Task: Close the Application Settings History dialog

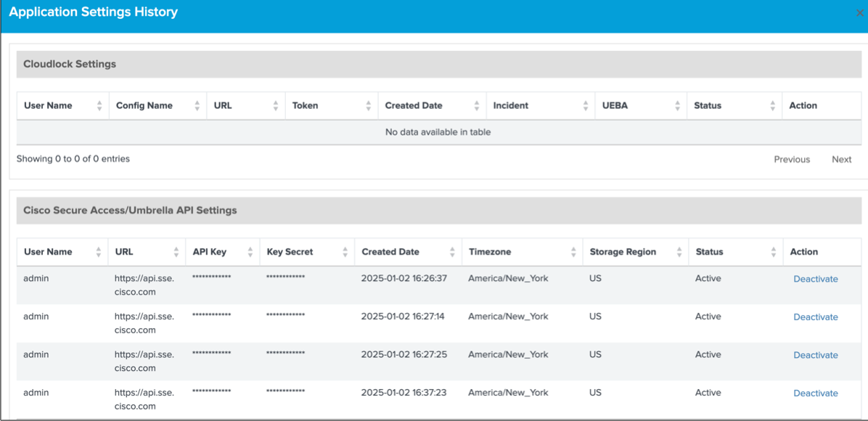Action: 860,13
